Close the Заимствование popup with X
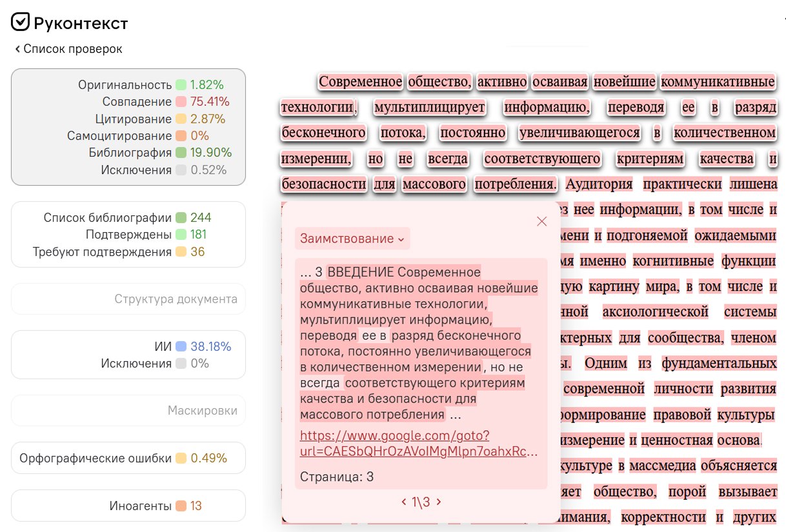Screen dimensions: 786x532 click(541, 221)
